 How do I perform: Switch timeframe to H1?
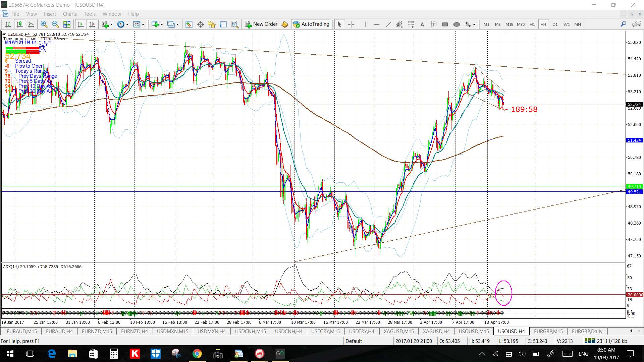tap(532, 24)
